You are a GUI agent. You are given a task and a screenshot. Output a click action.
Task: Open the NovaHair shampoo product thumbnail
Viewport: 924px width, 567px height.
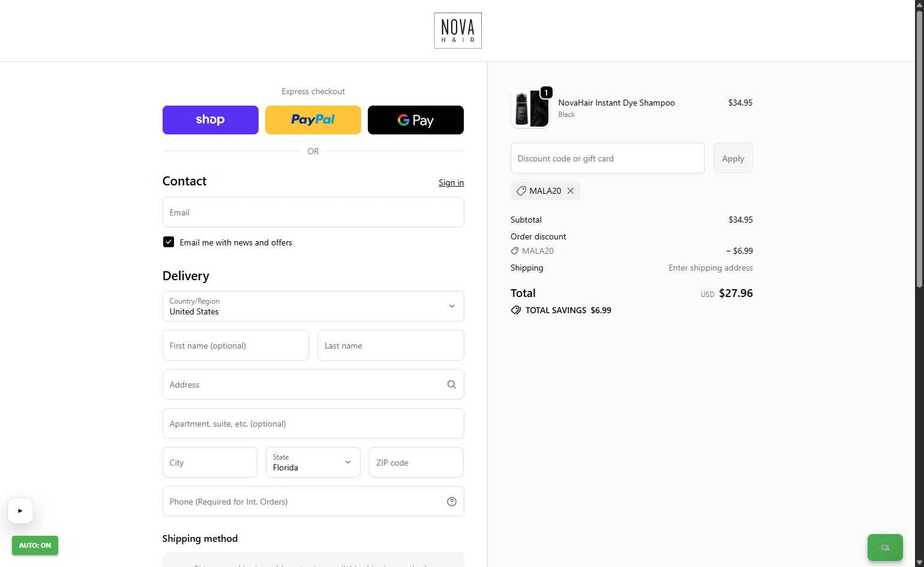point(530,109)
